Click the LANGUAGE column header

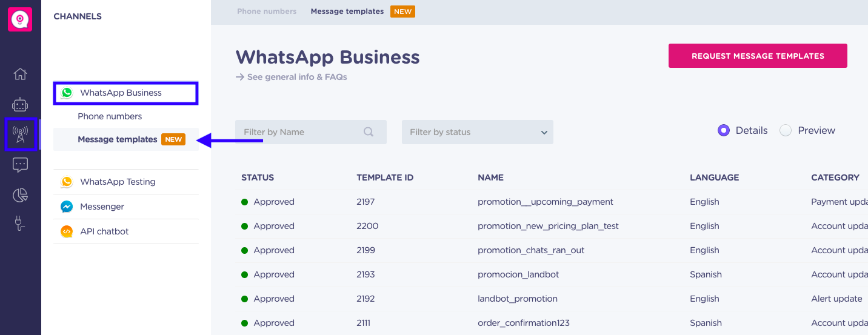[x=714, y=177]
